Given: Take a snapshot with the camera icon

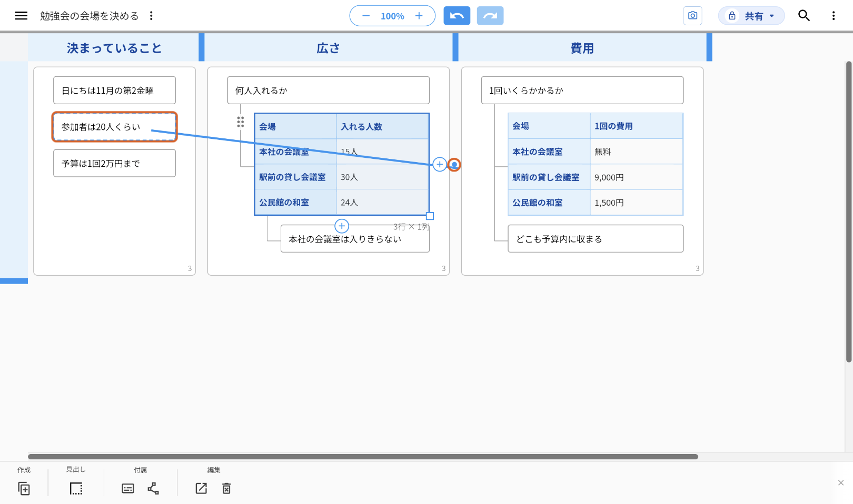Looking at the screenshot, I should click(x=692, y=16).
